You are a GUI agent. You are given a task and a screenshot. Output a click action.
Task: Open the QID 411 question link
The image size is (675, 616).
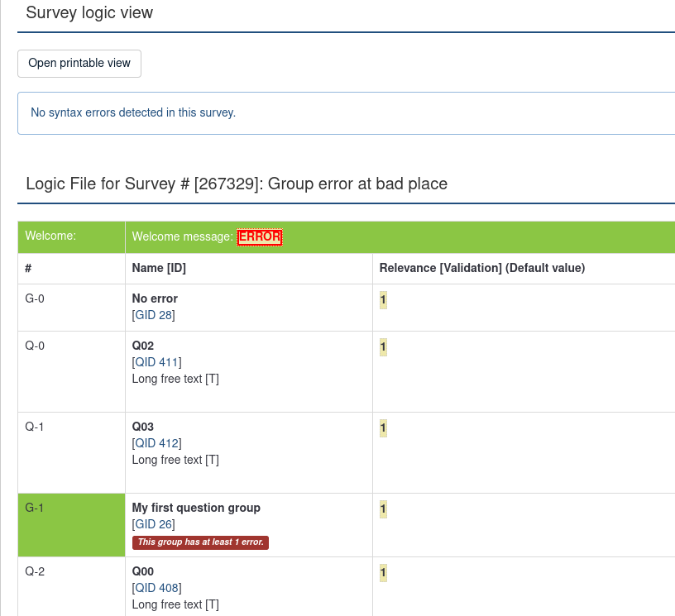(157, 362)
